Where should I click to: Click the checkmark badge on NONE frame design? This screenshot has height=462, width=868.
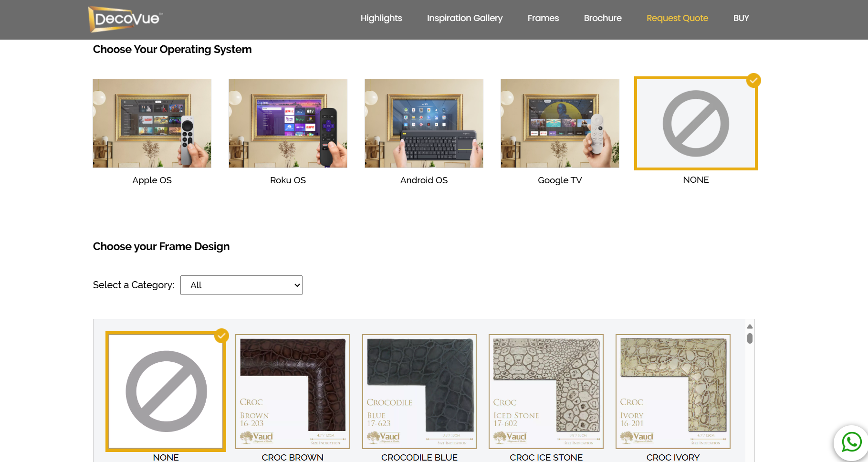tap(221, 336)
